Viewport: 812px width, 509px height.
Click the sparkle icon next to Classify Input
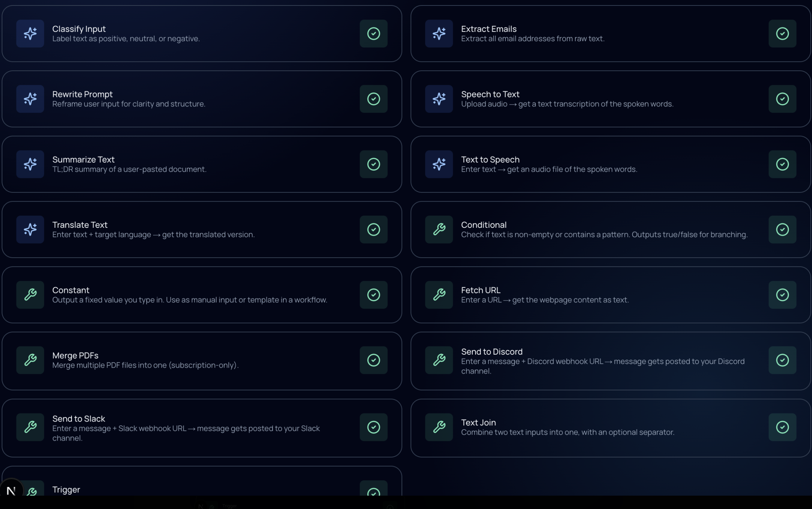click(x=30, y=33)
